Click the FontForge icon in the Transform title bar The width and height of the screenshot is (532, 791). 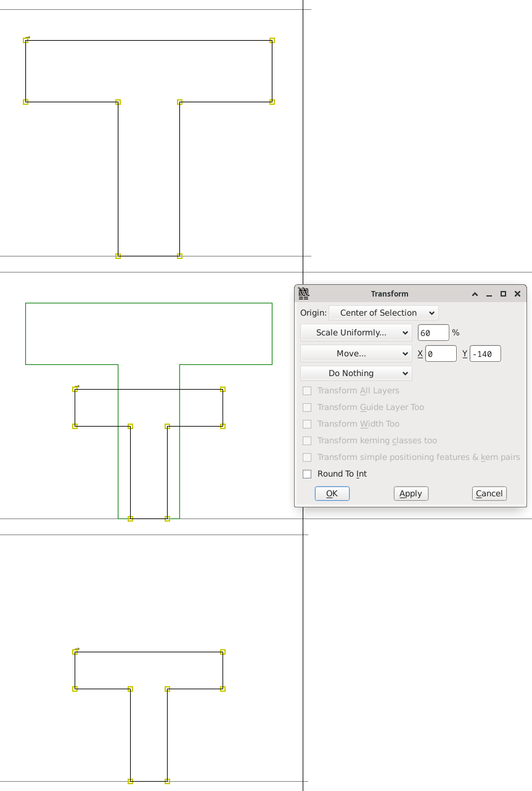pos(303,293)
